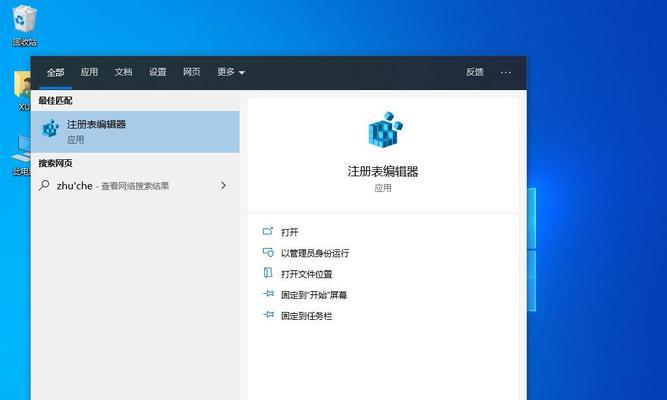Choose 以管理员身份运行
Screen dimensions: 667x400
[315, 253]
